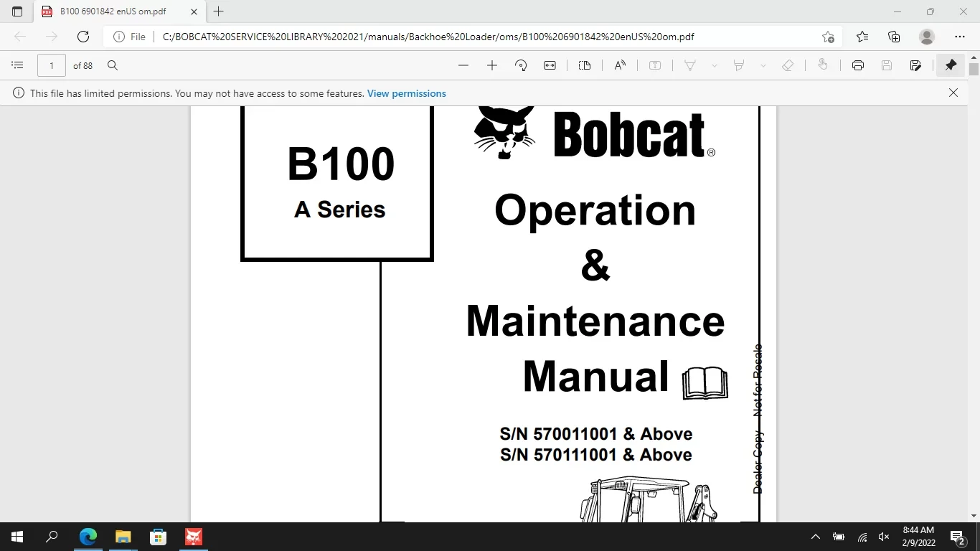Click the PDF find search icon
The height and width of the screenshot is (551, 980).
113,65
